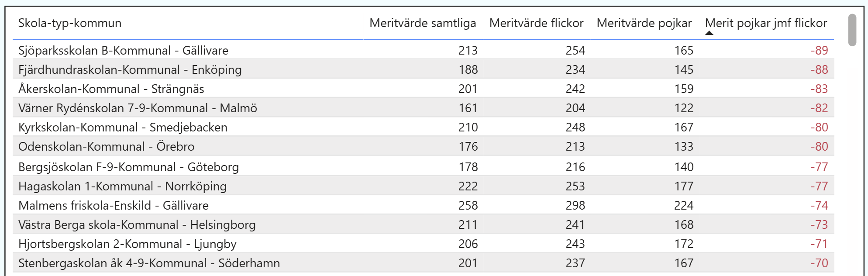Select Hagaskolan 1-Kommunal - Norrköping row
Viewport: 868px width, 276px height.
(x=122, y=186)
